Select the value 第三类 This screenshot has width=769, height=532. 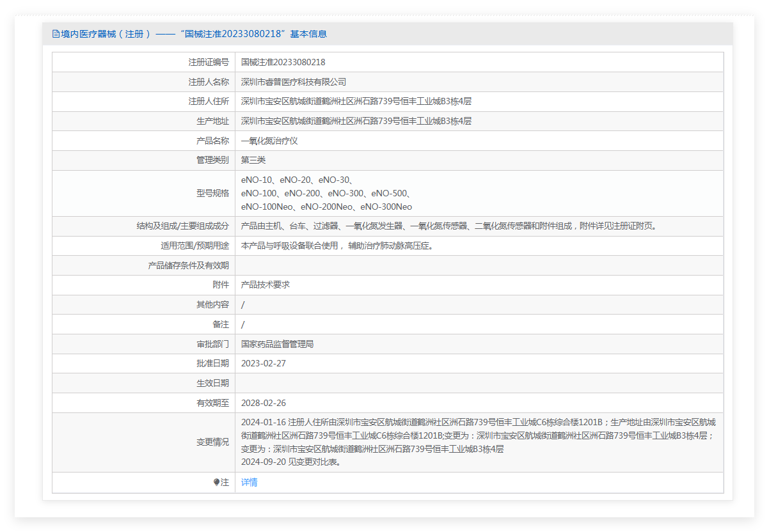pyautogui.click(x=253, y=160)
